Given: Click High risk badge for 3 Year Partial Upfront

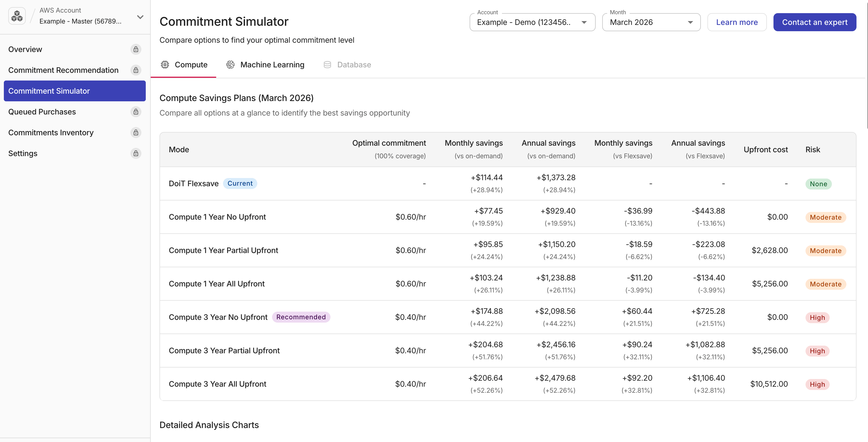Looking at the screenshot, I should point(817,351).
